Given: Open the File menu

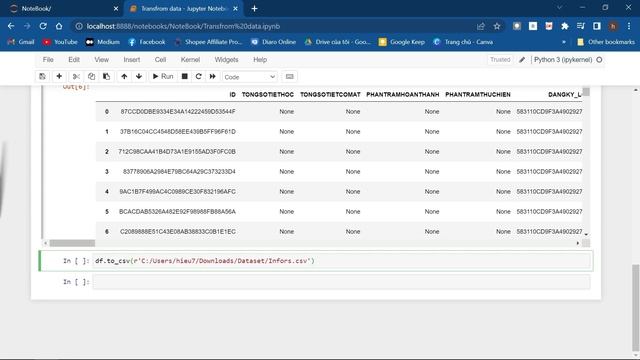Looking at the screenshot, I should 48,60.
